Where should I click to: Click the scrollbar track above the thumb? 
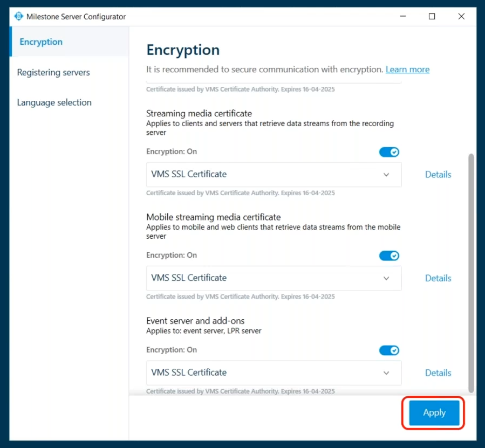(x=471, y=108)
